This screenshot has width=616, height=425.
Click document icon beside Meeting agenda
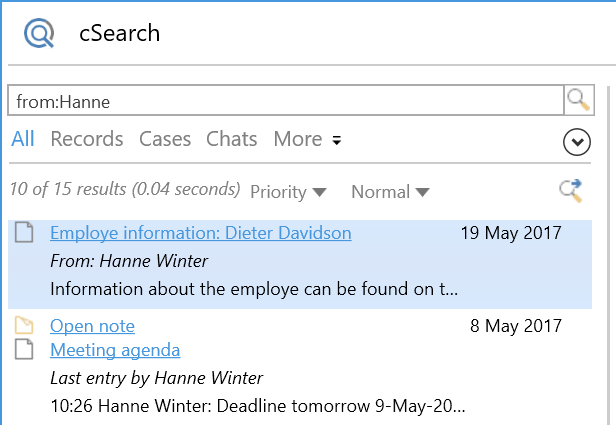click(x=25, y=350)
